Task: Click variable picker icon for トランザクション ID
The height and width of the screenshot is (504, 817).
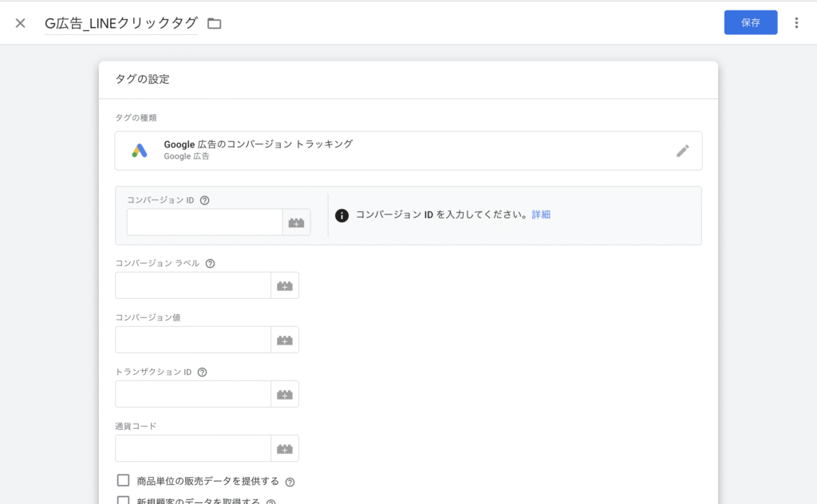Action: coord(285,394)
